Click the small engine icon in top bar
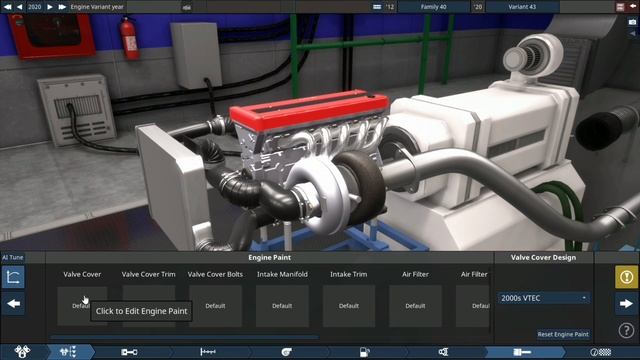Viewport: 640px width, 360px height. tap(187, 7)
